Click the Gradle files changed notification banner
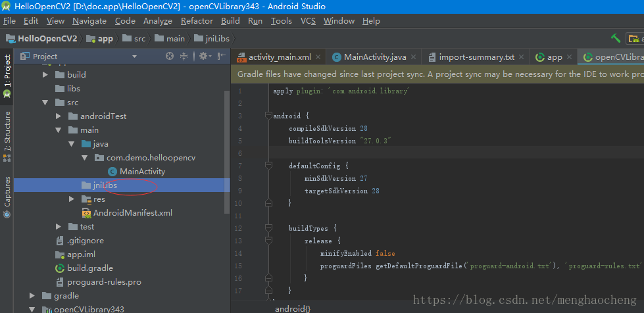The height and width of the screenshot is (313, 644). click(437, 74)
